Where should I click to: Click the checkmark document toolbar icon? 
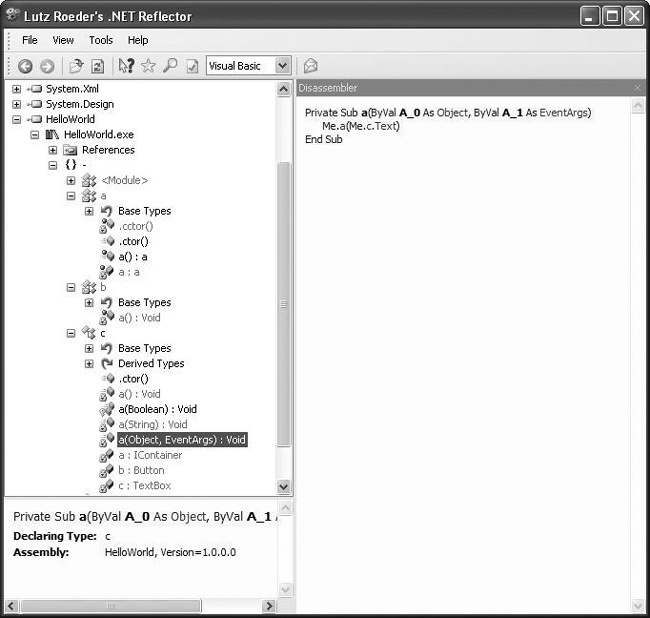(192, 66)
